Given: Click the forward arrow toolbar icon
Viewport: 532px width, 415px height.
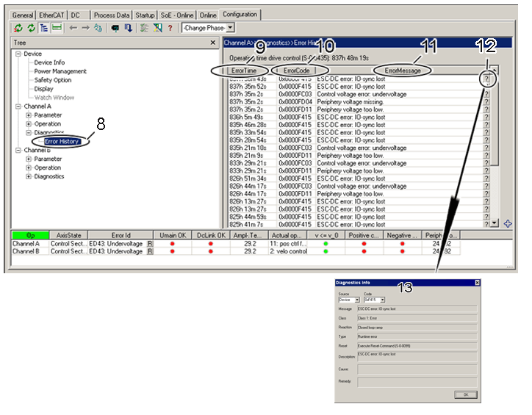Looking at the screenshot, I should [x=85, y=28].
